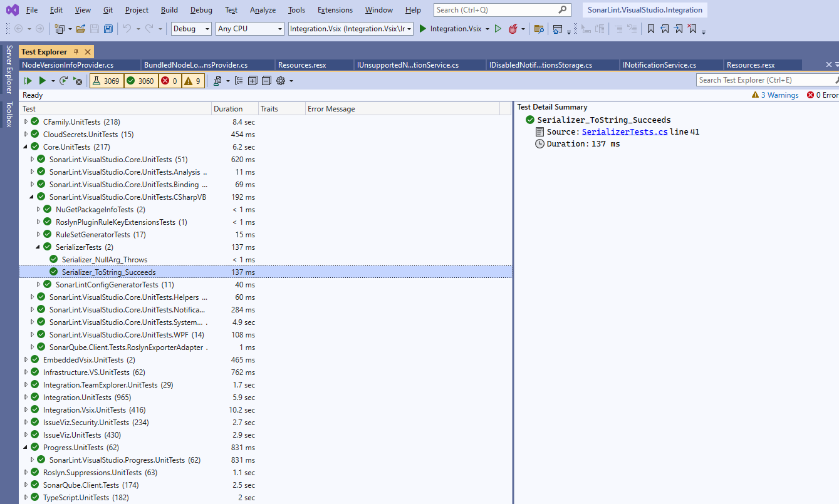Toggle the passed tests filter (3060)

pos(140,80)
